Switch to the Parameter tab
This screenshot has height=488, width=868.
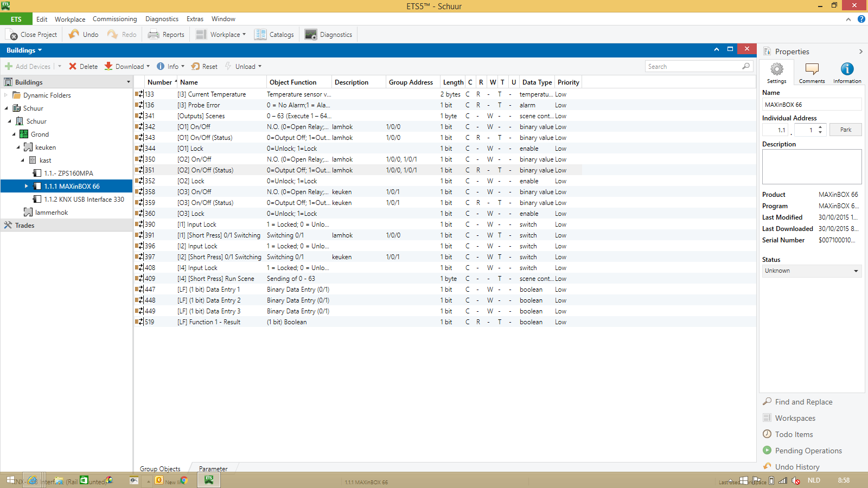213,469
